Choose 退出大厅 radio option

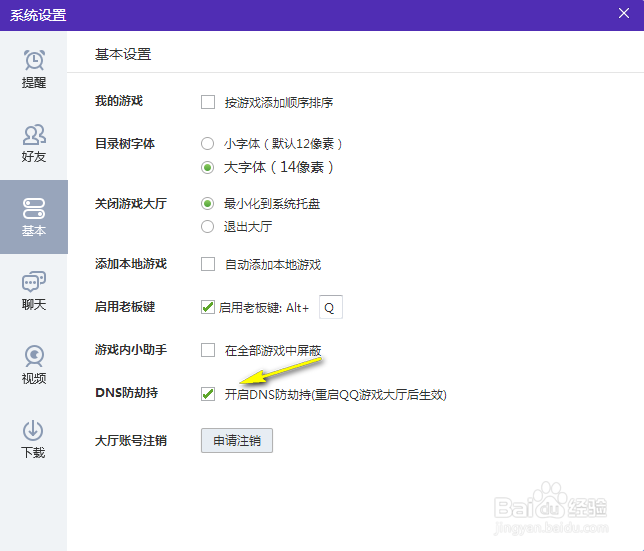coord(207,226)
